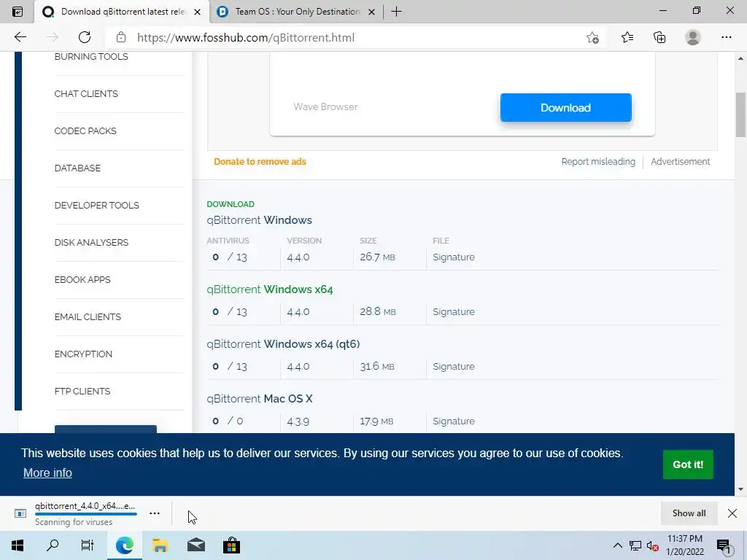Screen dimensions: 747x560
Task: Open Signature for Mac OS X 17.9 MB
Action: [x=454, y=421]
